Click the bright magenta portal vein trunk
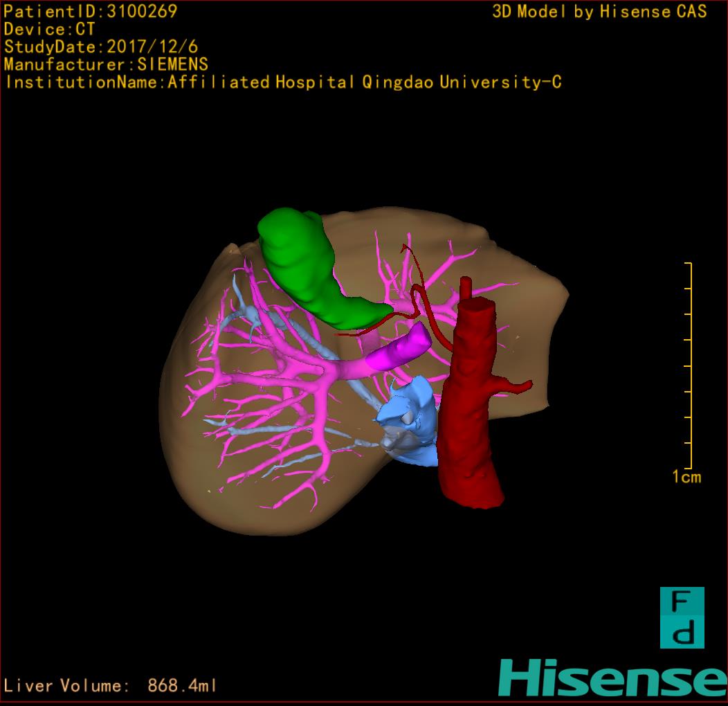The width and height of the screenshot is (728, 706). (401, 350)
